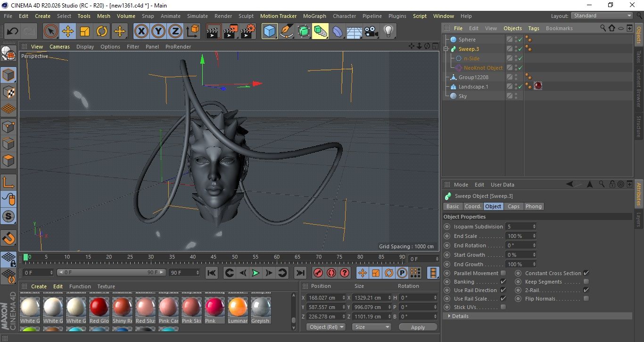Open the Size mode dropdown
The image size is (644, 342).
tap(372, 327)
